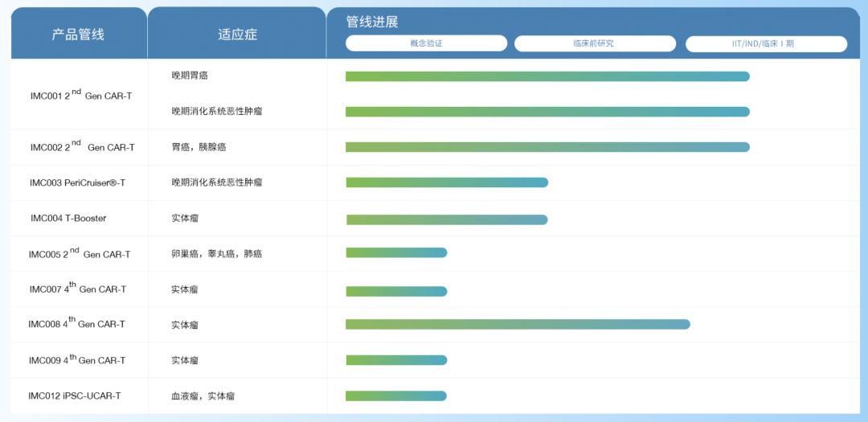The image size is (868, 422).
Task: Click the IMC003 PeriCruiser®-T progress bar
Action: tap(447, 182)
